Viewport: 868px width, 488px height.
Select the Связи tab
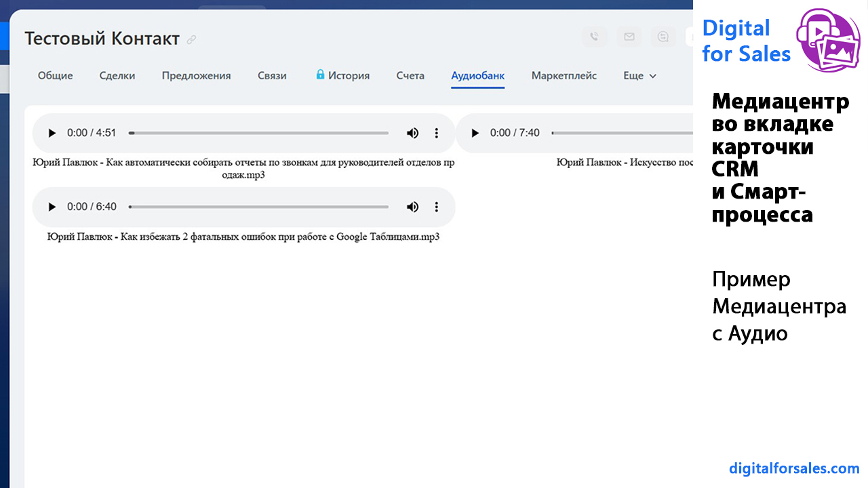tap(272, 76)
